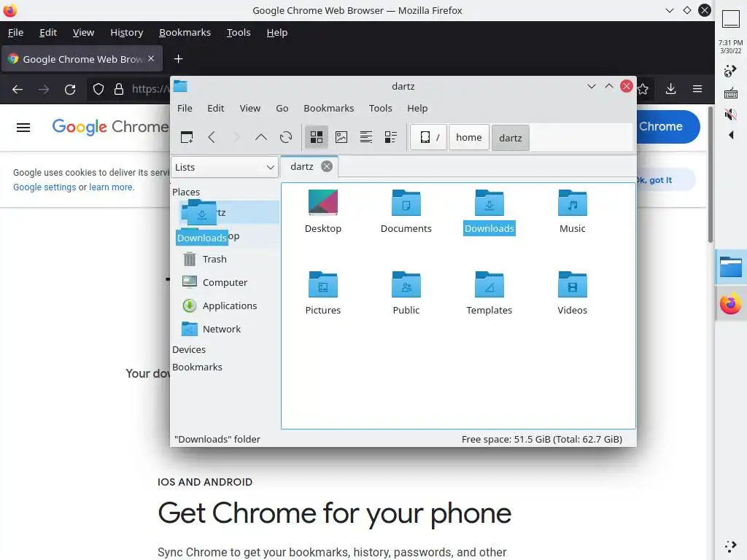Open file manager Edit menu
The width and height of the screenshot is (747, 560).
[215, 108]
